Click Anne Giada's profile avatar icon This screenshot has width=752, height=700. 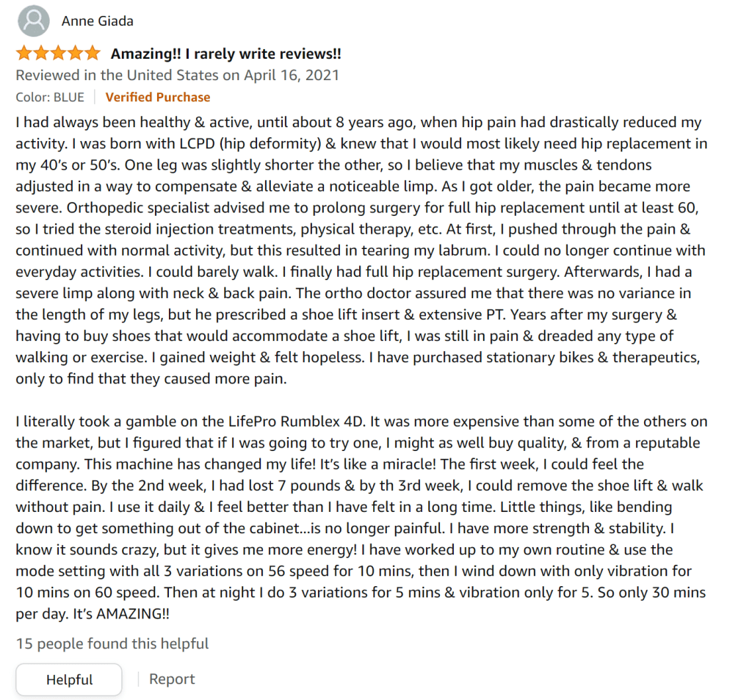(x=33, y=21)
